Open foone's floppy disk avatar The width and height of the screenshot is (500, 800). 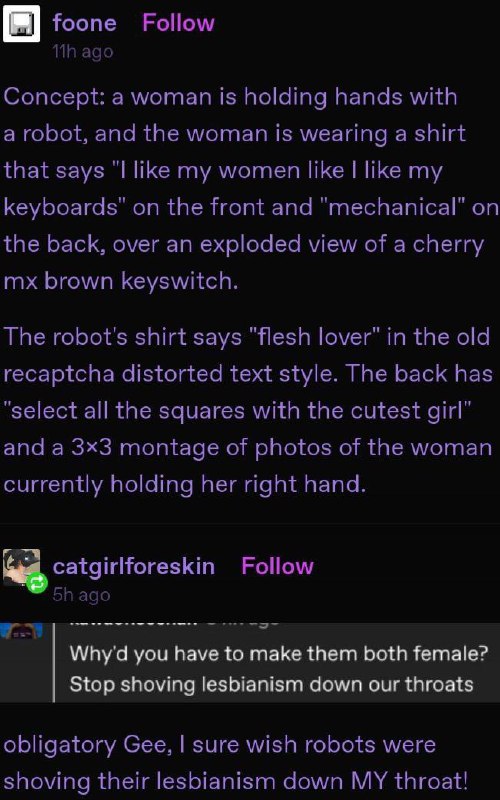coord(21,23)
